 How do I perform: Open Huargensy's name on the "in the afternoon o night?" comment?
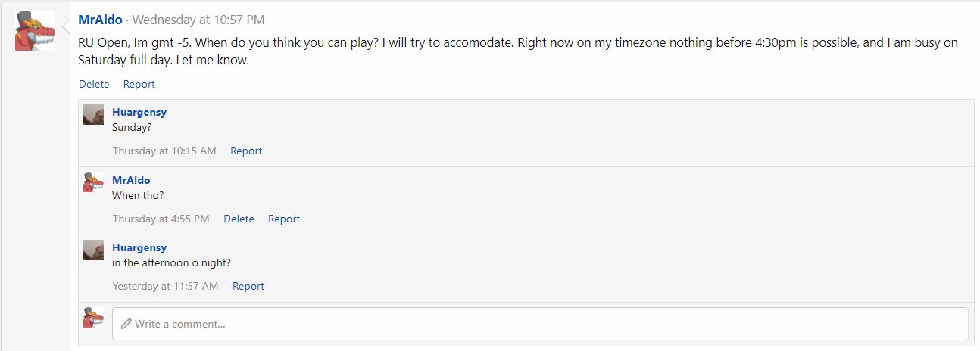tap(139, 247)
